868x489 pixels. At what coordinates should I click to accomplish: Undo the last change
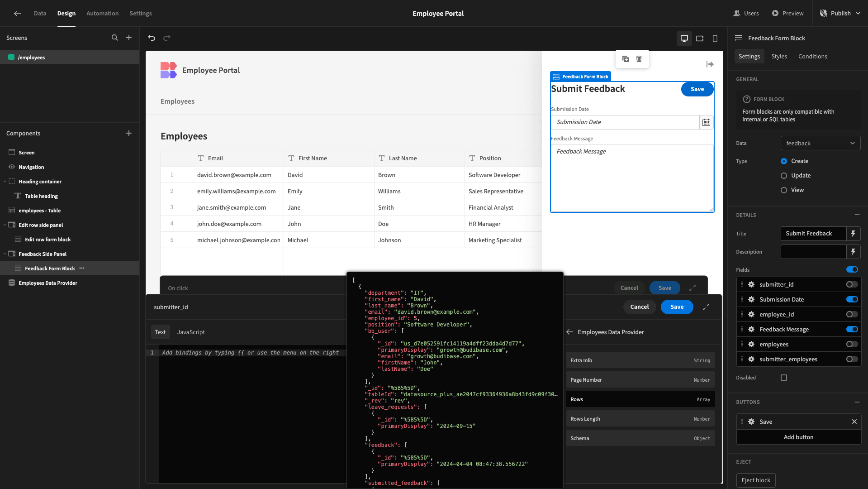point(152,38)
